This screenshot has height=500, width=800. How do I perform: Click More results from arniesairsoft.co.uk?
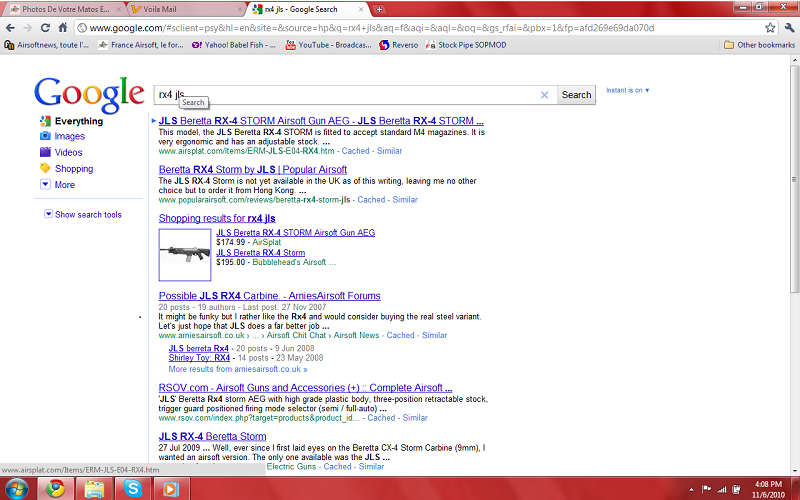click(238, 369)
